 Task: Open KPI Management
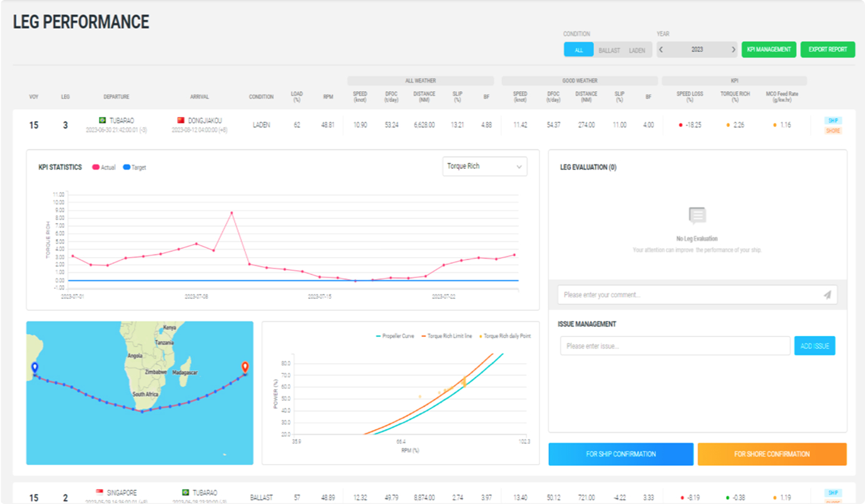769,49
